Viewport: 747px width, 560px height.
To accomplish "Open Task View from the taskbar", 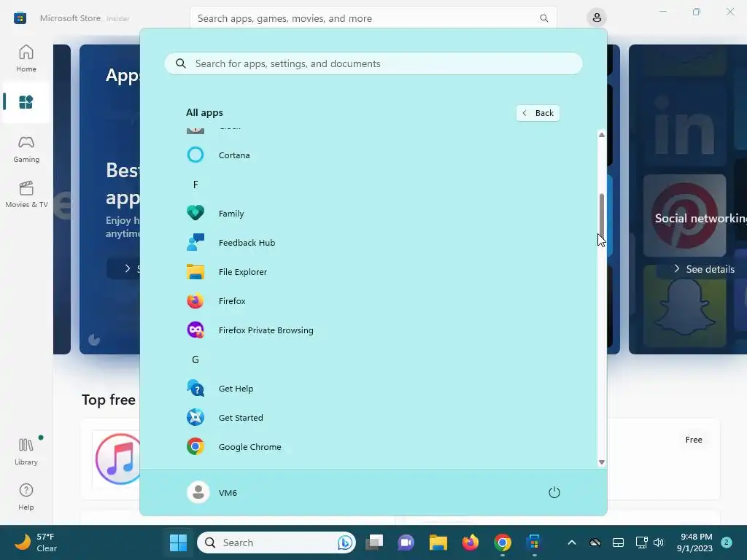I will click(x=374, y=542).
